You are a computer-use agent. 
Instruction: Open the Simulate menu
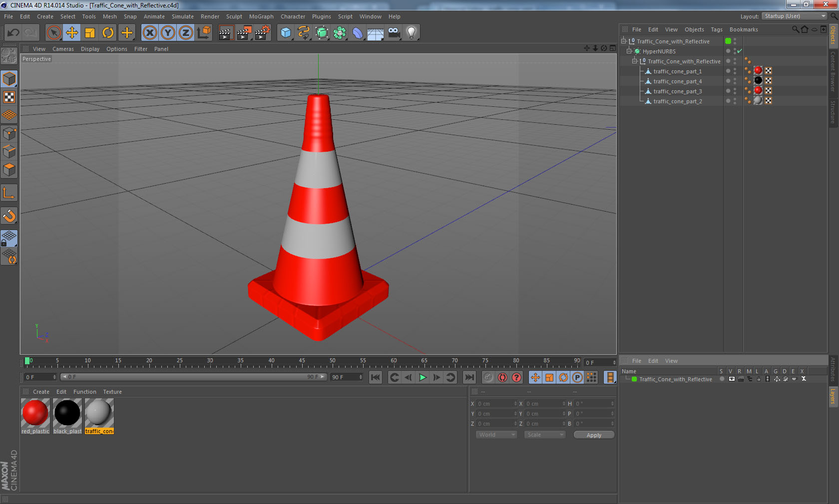click(183, 16)
